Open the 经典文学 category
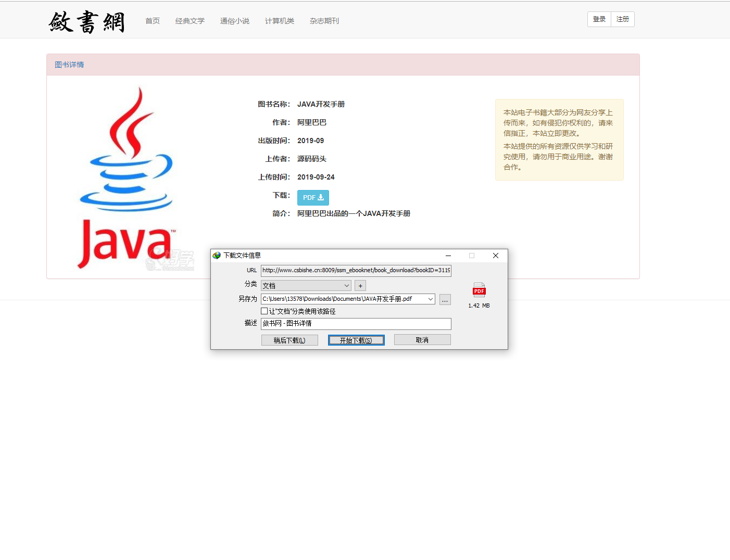This screenshot has width=730, height=560. pos(190,21)
